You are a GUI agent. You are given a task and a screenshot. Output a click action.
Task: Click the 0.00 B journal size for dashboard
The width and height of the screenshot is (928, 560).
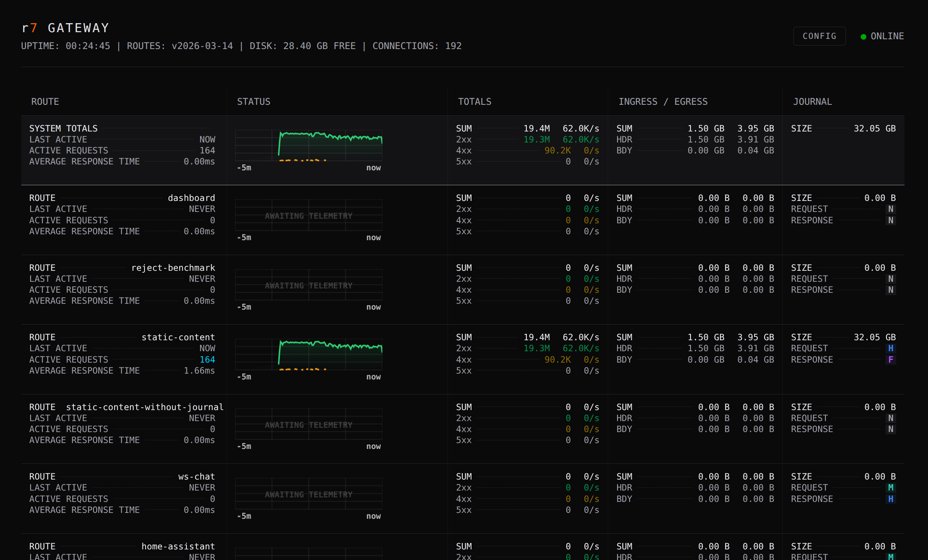(880, 198)
